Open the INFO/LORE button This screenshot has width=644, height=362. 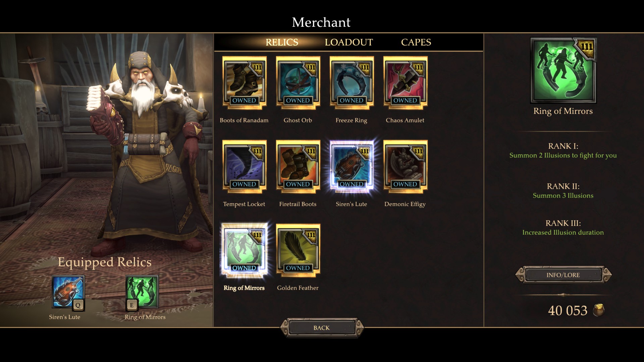[x=563, y=275]
